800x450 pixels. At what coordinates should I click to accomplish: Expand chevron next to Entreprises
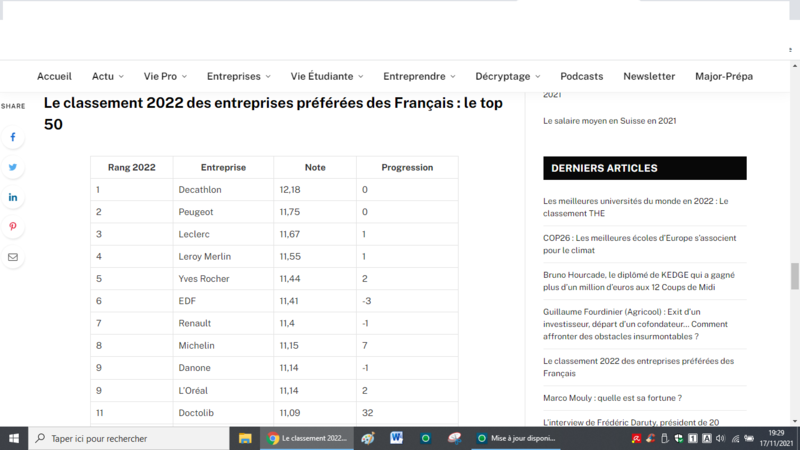pos(268,77)
